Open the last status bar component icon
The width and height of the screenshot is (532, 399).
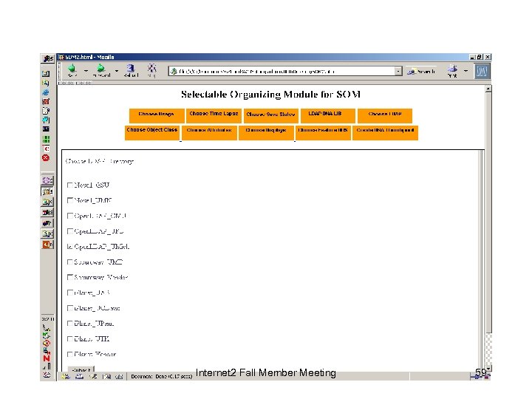[x=119, y=376]
